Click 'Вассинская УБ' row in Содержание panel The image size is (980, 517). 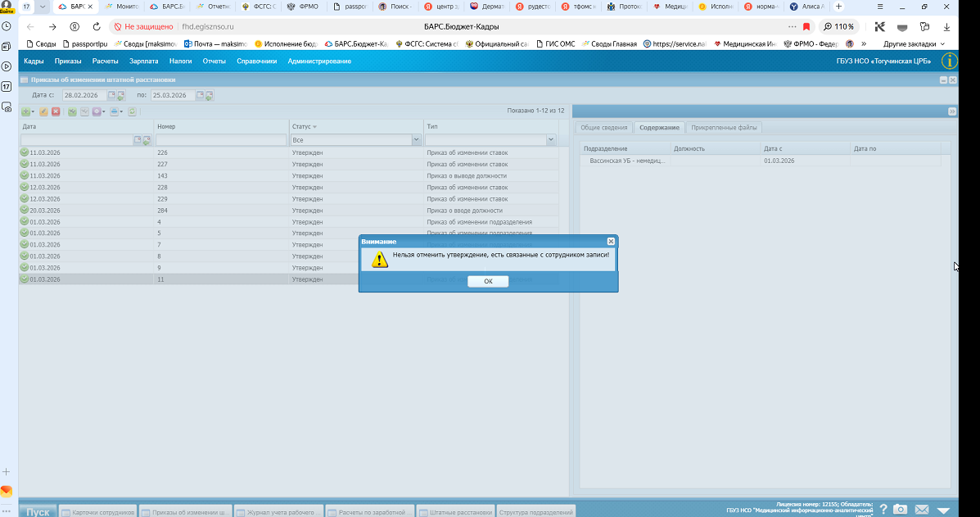761,161
